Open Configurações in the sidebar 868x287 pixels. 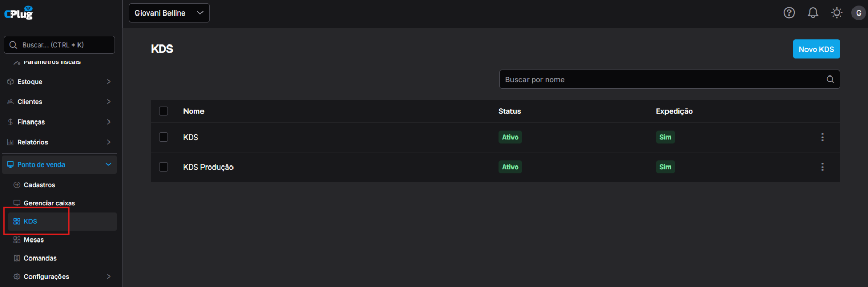coord(47,277)
